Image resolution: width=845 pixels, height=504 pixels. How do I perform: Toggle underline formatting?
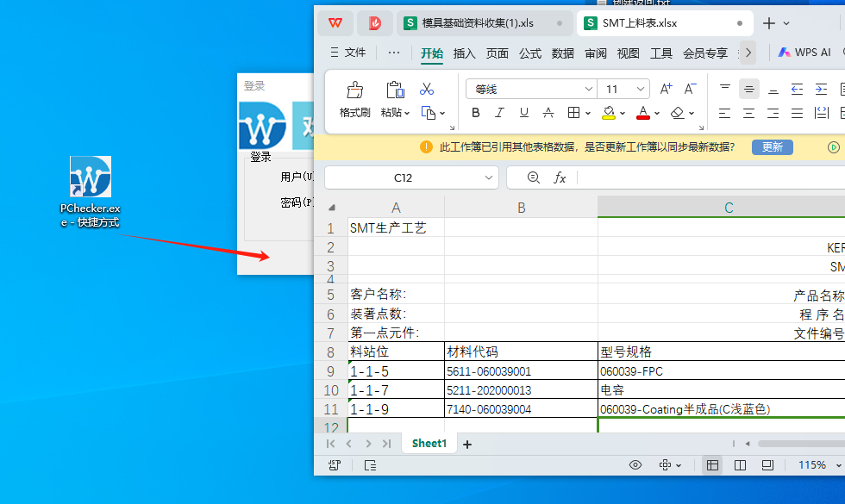(x=523, y=113)
